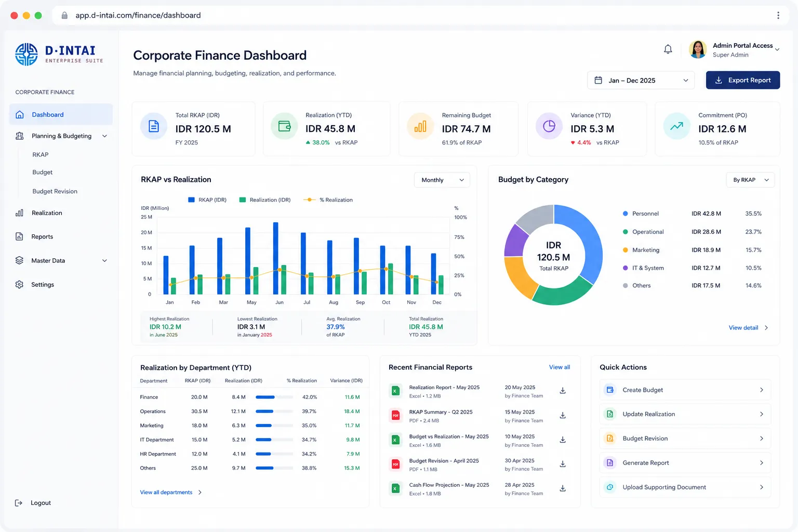The image size is (798, 532).
Task: Toggle % Realization line in chart legend
Action: point(328,200)
